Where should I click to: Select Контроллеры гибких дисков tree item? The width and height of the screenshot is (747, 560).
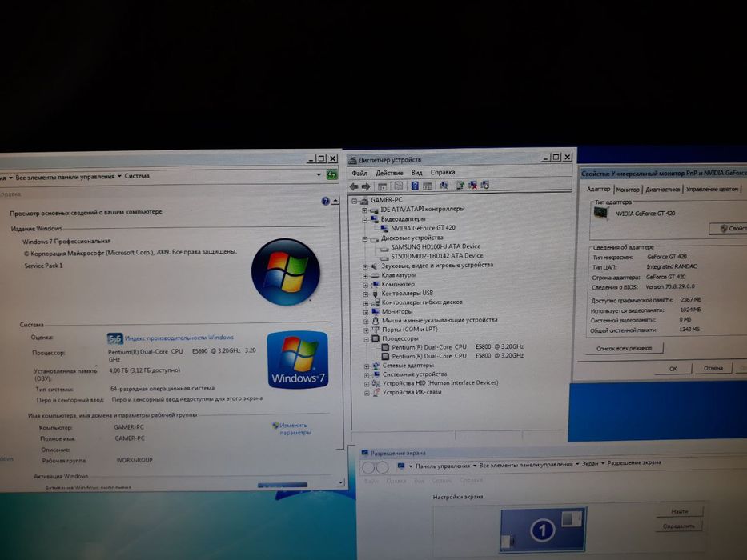point(422,302)
